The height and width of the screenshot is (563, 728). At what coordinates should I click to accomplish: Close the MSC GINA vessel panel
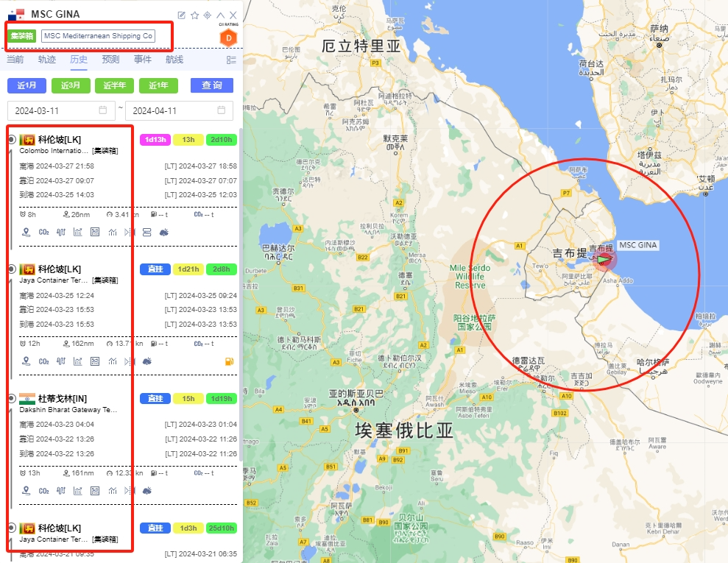233,15
